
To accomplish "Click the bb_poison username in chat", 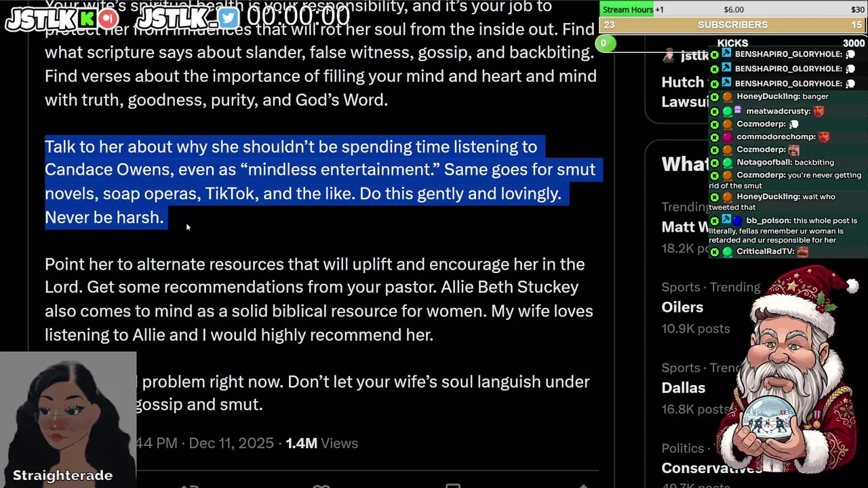I will coord(768,220).
